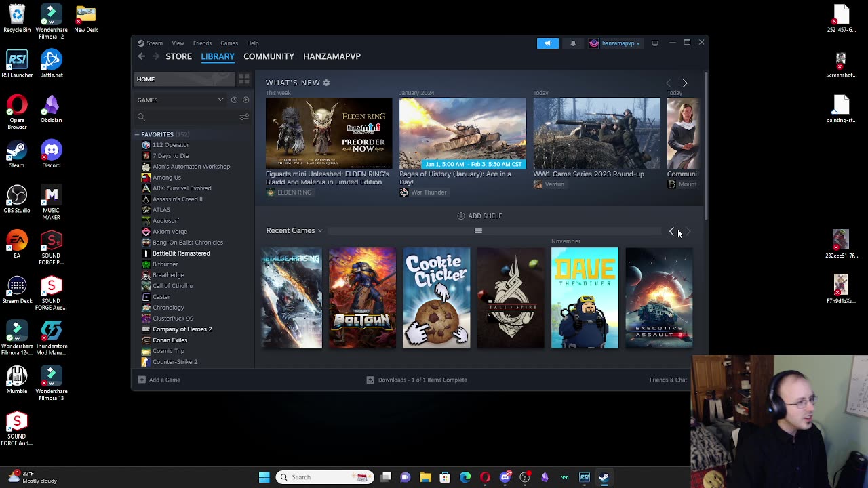Expand the Games filter dropdown
868x488 pixels.
click(x=220, y=100)
